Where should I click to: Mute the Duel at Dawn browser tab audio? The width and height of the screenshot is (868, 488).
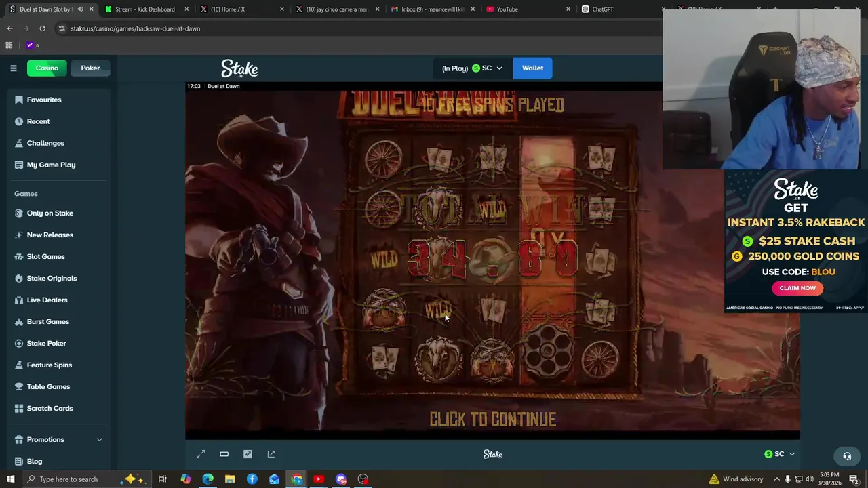click(80, 9)
